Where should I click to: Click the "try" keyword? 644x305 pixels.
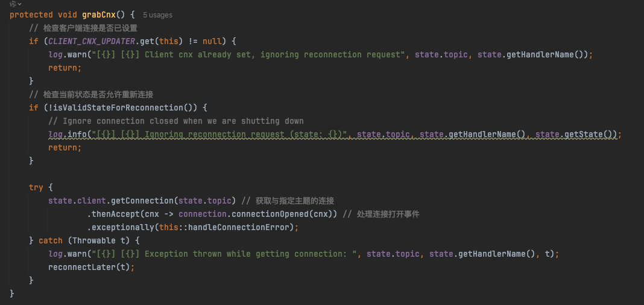tap(36, 187)
